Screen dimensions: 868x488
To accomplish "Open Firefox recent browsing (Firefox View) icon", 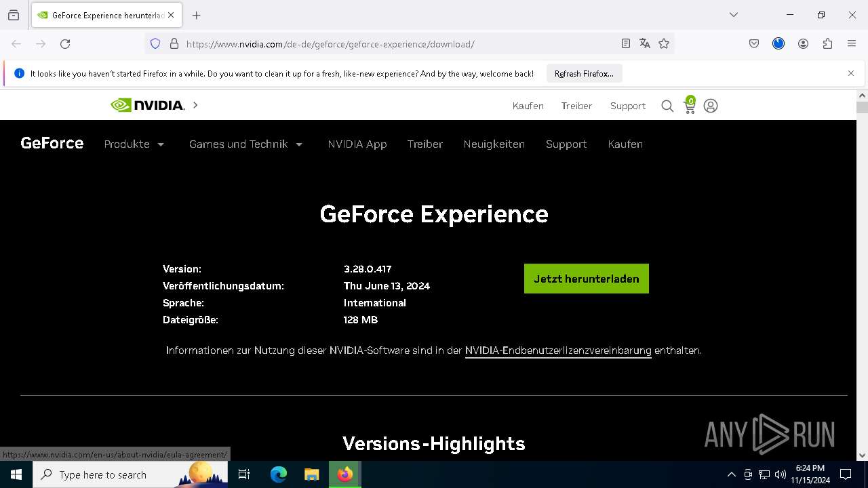I will click(x=14, y=15).
